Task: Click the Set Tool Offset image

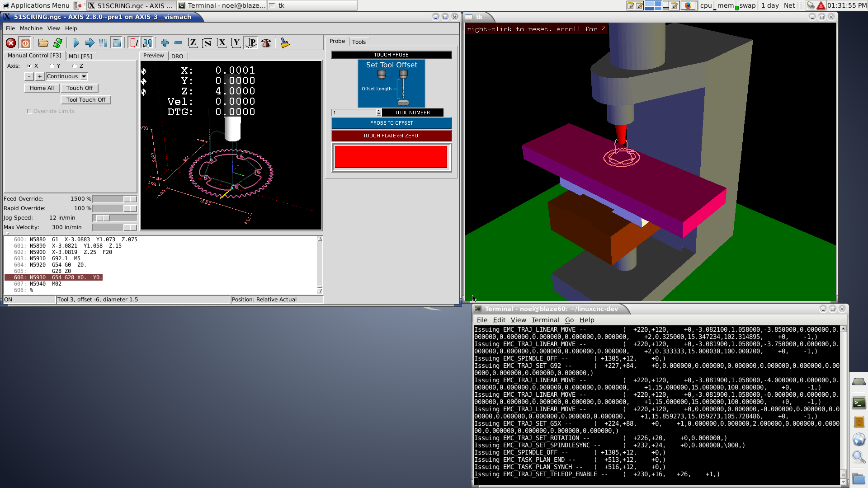Action: (392, 84)
